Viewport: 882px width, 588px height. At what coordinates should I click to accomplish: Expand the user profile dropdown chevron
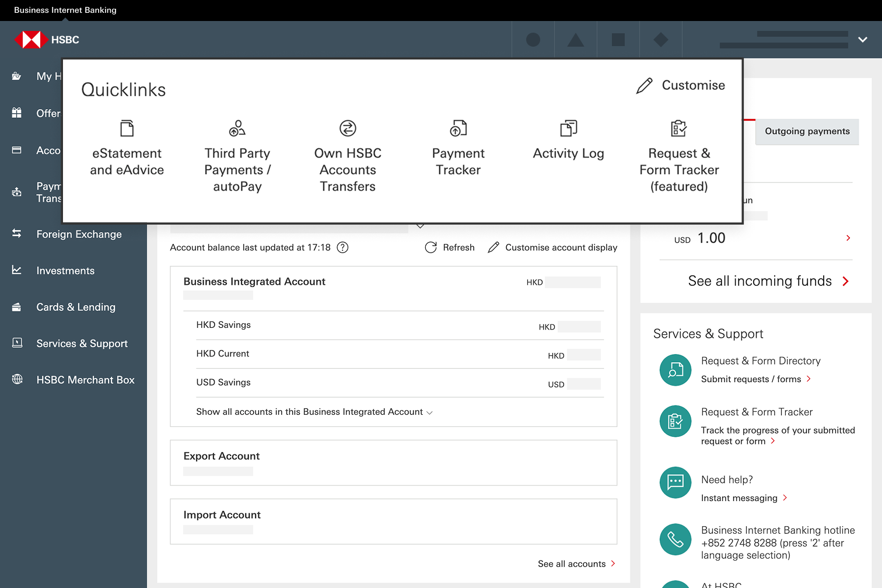click(863, 40)
